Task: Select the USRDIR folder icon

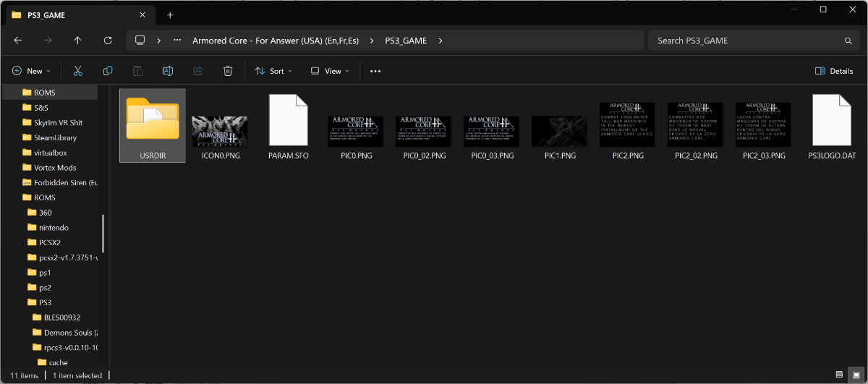Action: click(153, 118)
